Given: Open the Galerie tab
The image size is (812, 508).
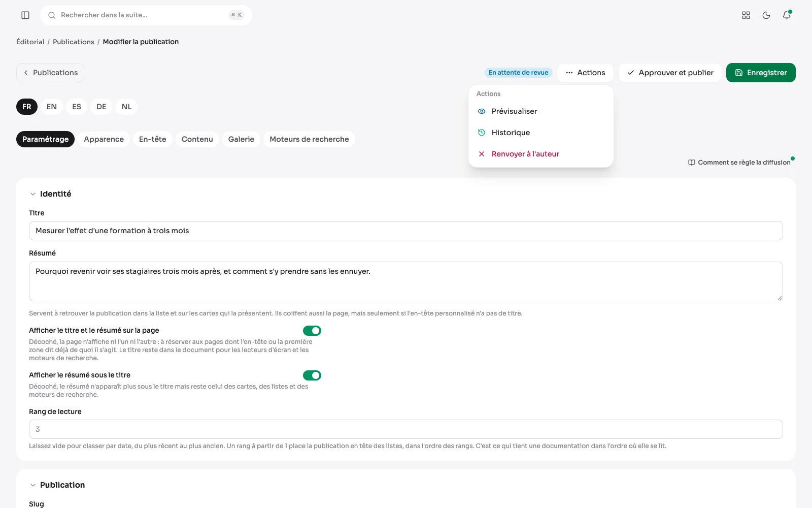Looking at the screenshot, I should [241, 139].
